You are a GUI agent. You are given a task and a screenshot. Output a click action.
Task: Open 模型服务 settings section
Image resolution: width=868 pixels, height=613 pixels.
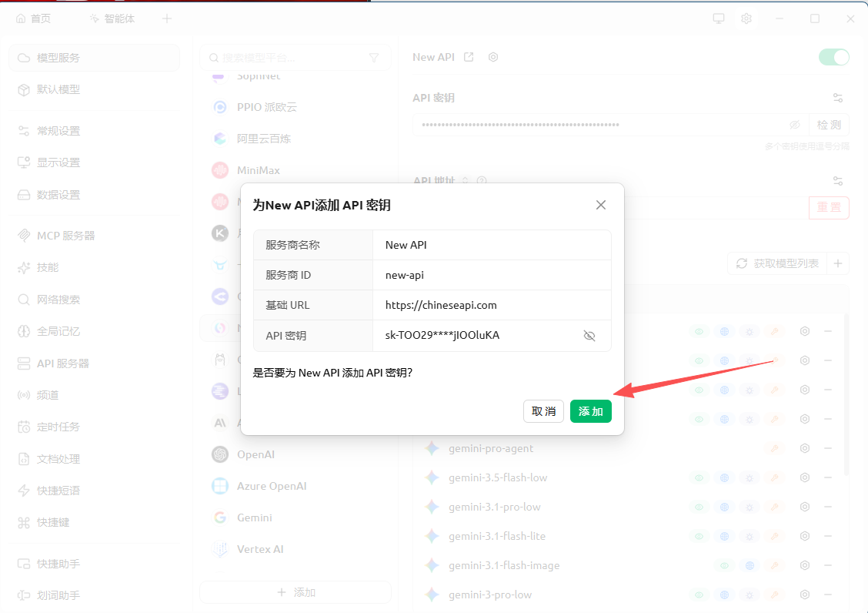(x=94, y=58)
